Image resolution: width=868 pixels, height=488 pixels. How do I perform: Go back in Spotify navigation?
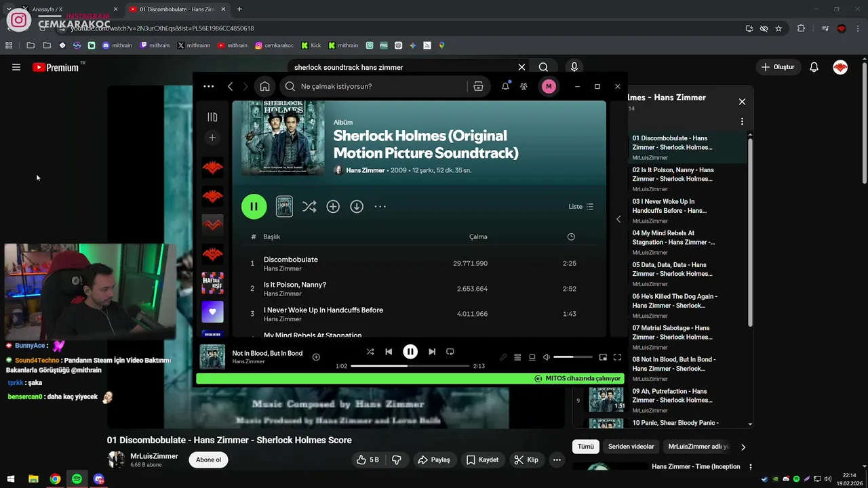pyautogui.click(x=231, y=86)
